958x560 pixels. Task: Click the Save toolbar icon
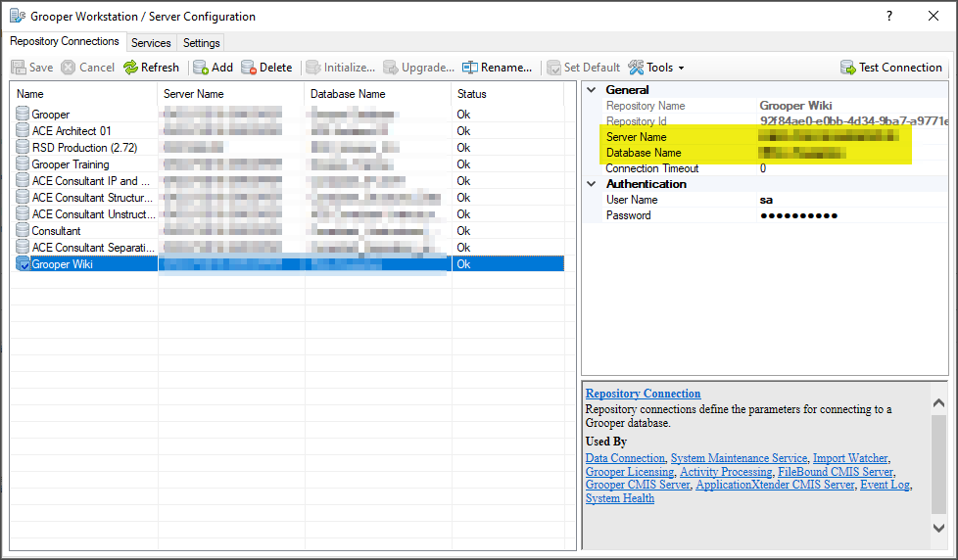pyautogui.click(x=19, y=68)
